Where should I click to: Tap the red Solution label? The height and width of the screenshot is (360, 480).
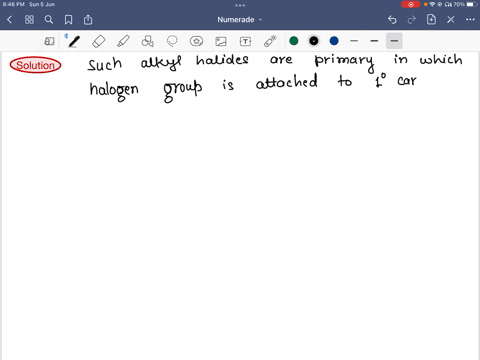point(35,65)
